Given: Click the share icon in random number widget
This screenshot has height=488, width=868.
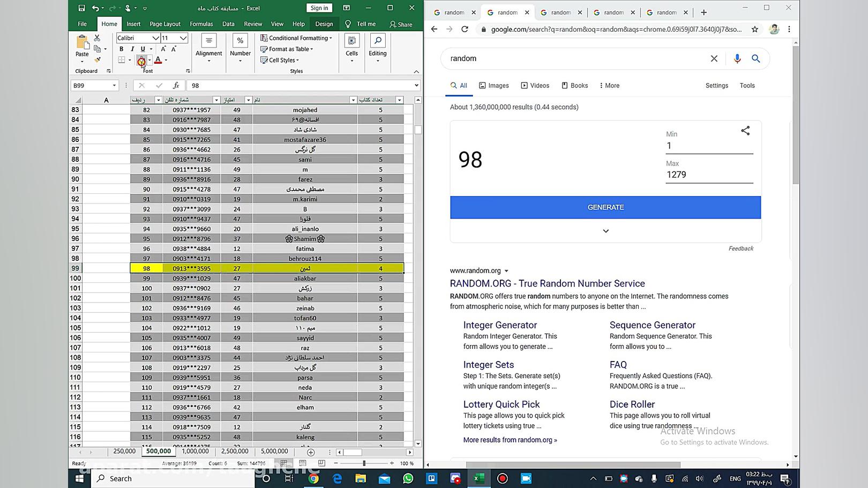Looking at the screenshot, I should (745, 131).
